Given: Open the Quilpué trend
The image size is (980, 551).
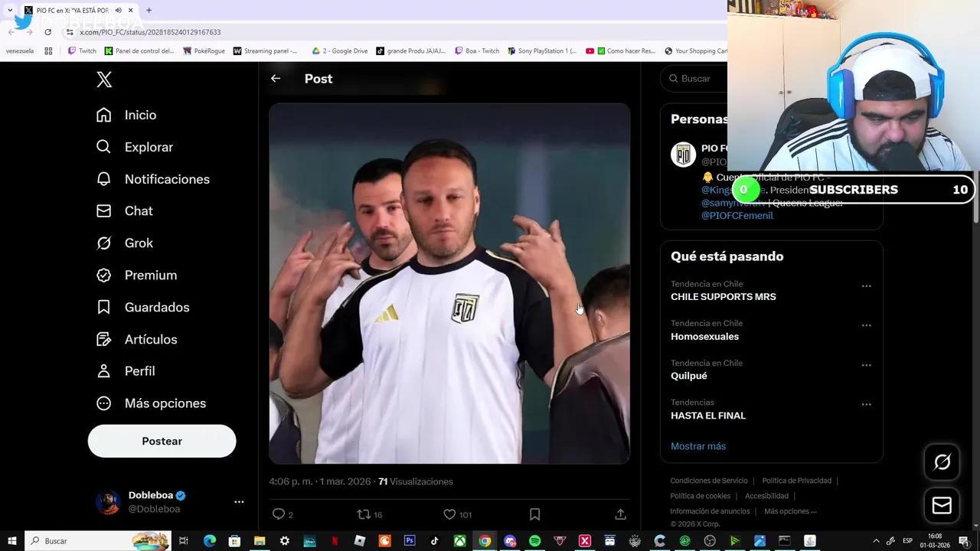Looking at the screenshot, I should [689, 376].
